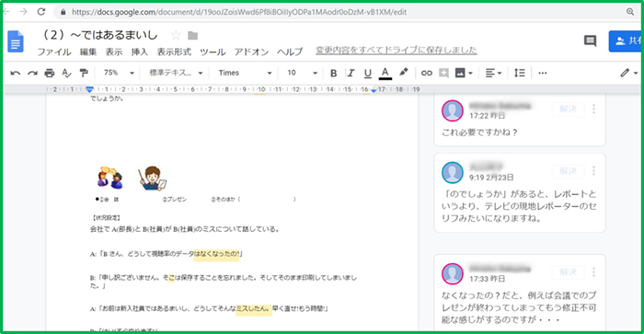Open the 表示形式 menu
Viewport: 644px width, 334px height.
pyautogui.click(x=174, y=52)
